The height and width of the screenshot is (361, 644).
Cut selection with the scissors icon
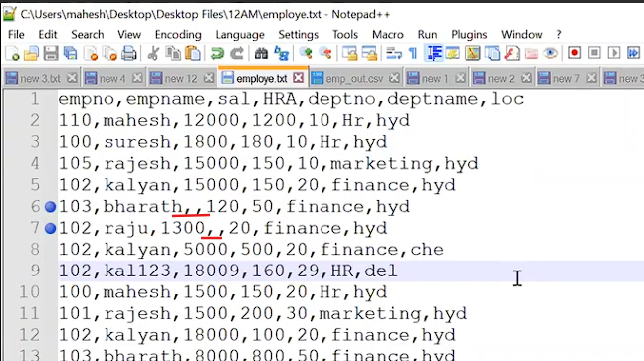153,53
